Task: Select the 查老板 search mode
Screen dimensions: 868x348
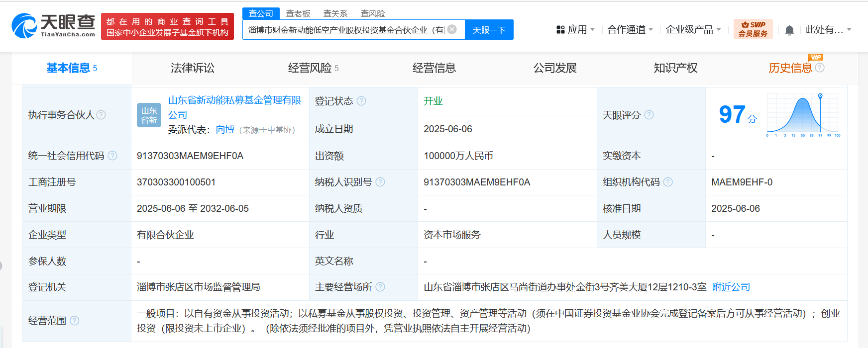Action: click(298, 13)
